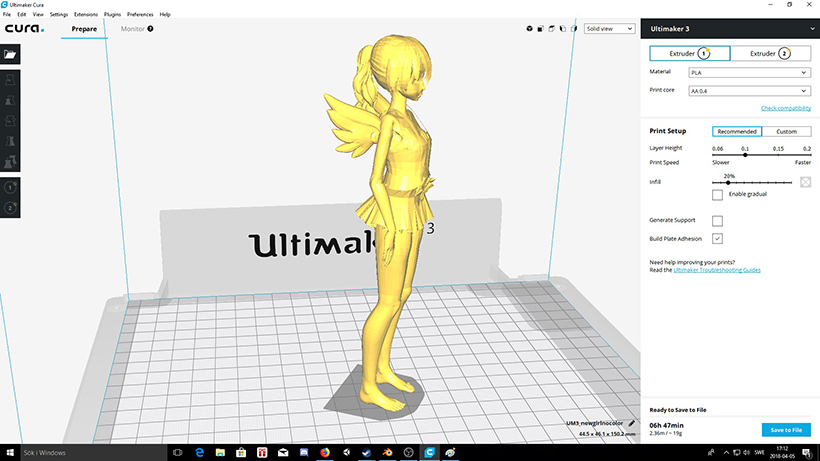Open the Settings menu

[59, 14]
